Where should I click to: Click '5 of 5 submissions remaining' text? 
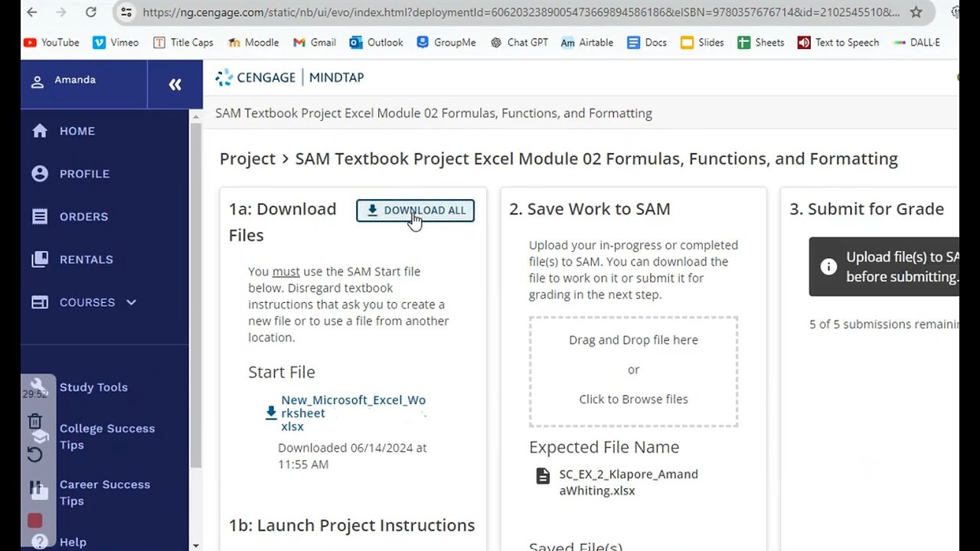click(884, 324)
